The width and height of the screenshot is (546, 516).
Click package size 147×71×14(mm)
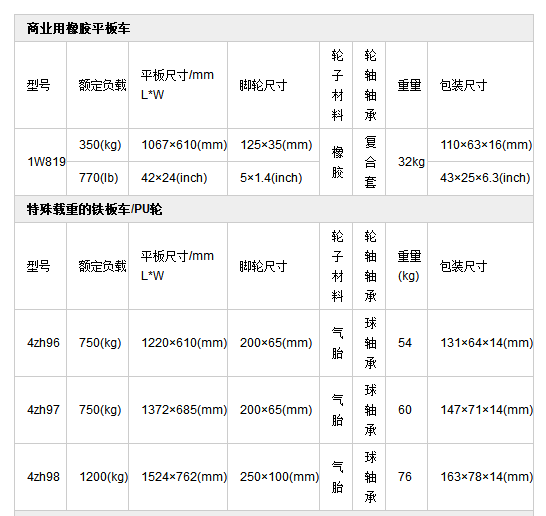click(x=486, y=410)
